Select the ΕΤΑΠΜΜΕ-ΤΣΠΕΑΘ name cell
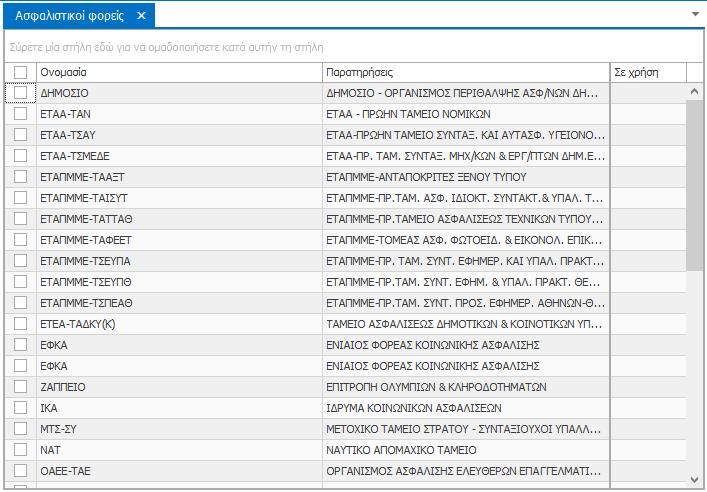The width and height of the screenshot is (707, 492). [179, 303]
